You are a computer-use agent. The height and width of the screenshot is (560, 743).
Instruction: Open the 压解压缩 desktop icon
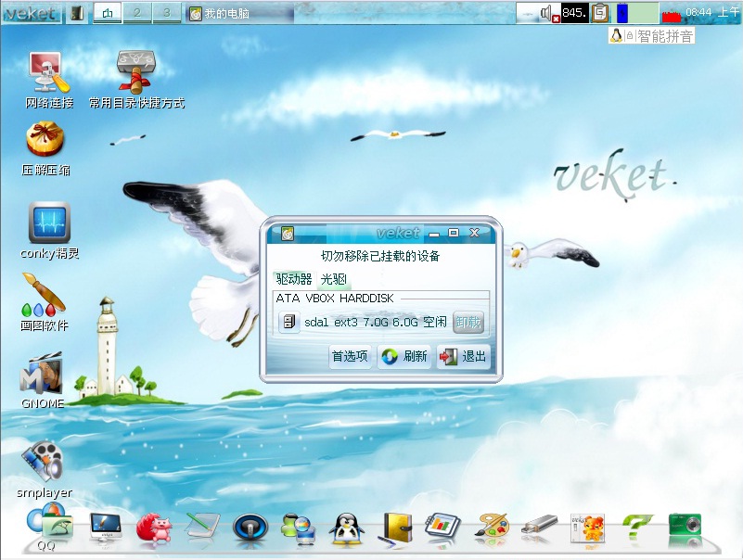point(45,149)
